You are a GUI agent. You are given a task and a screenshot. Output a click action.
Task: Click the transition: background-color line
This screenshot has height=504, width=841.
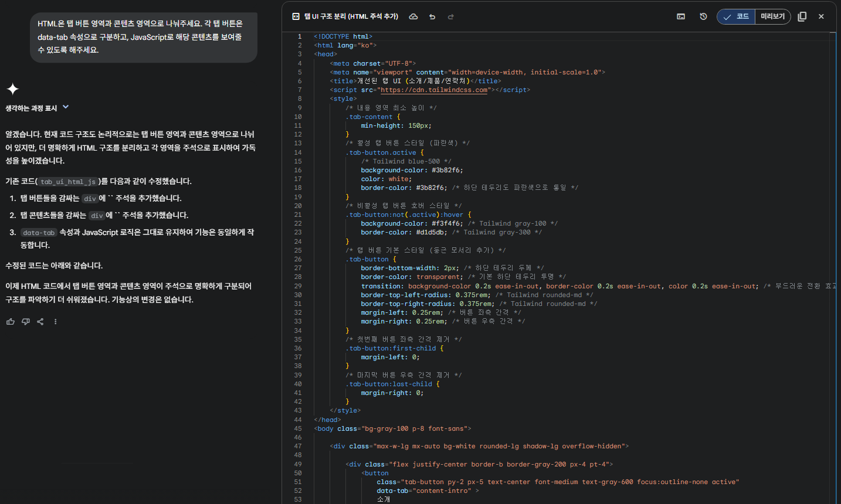click(599, 286)
